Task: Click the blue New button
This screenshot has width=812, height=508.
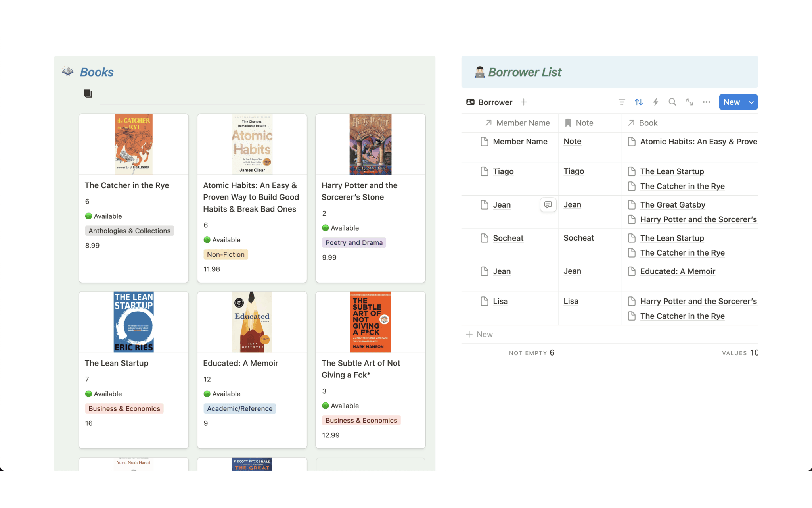Action: [732, 102]
